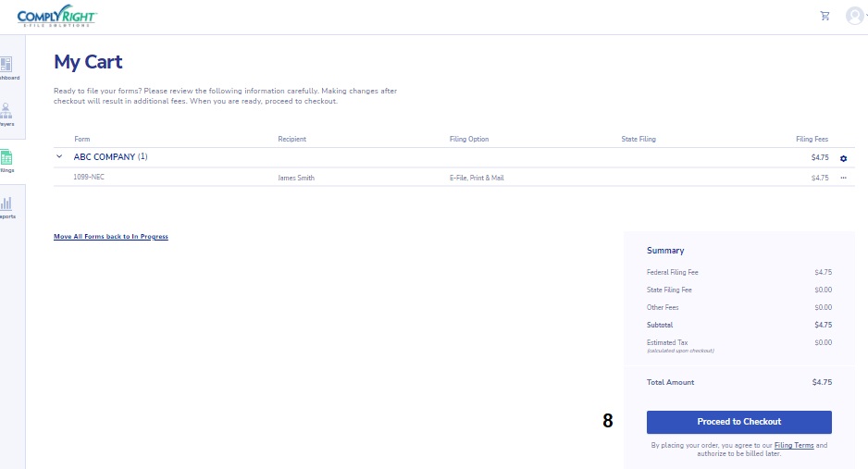Open the Filing Terms link
868x469 pixels.
point(794,445)
